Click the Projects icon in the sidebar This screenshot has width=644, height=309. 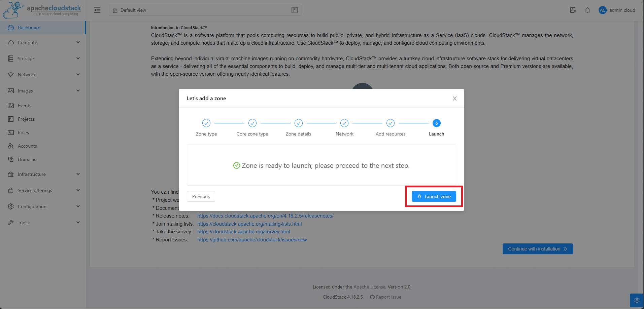[11, 119]
